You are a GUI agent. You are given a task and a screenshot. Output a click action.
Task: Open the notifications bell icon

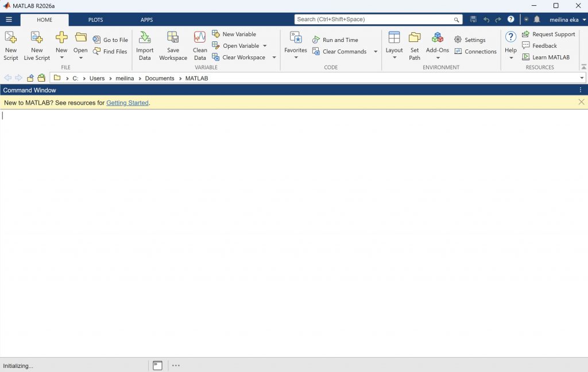click(x=537, y=19)
